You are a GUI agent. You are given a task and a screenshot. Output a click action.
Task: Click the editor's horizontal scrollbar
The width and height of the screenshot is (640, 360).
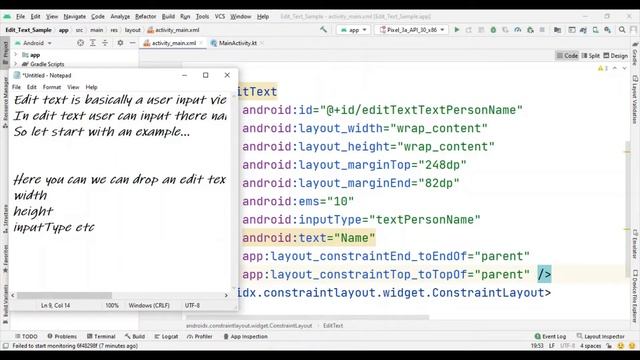[307, 317]
